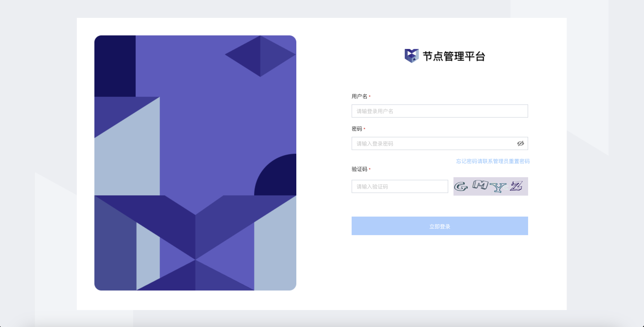Screen dimensions: 644x327
Task: Select the 验证码 captcha input field
Action: click(x=400, y=187)
